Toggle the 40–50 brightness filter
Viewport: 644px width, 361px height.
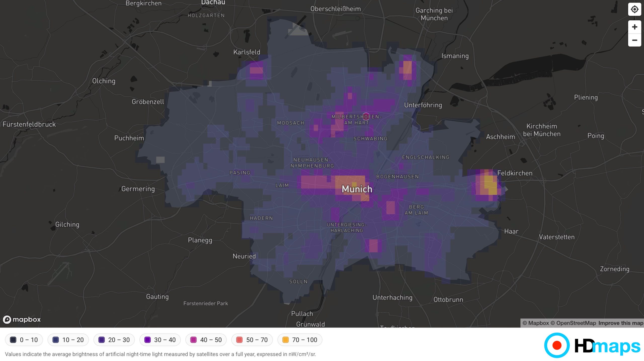pos(206,340)
